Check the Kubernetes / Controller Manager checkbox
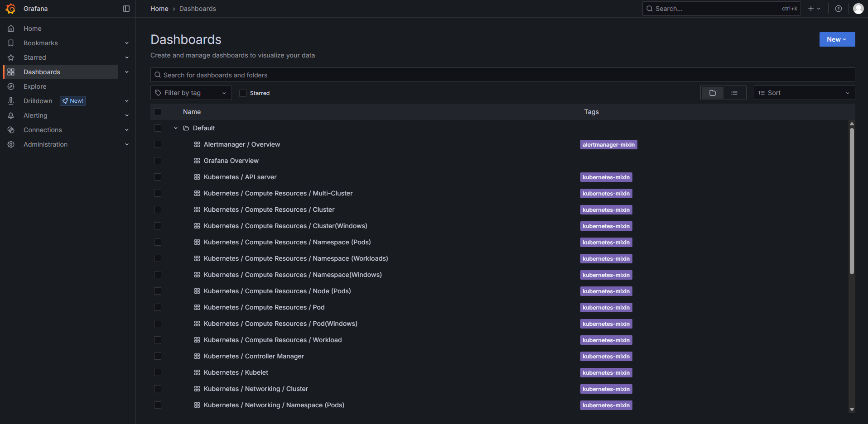The height and width of the screenshot is (424, 868). [x=158, y=356]
